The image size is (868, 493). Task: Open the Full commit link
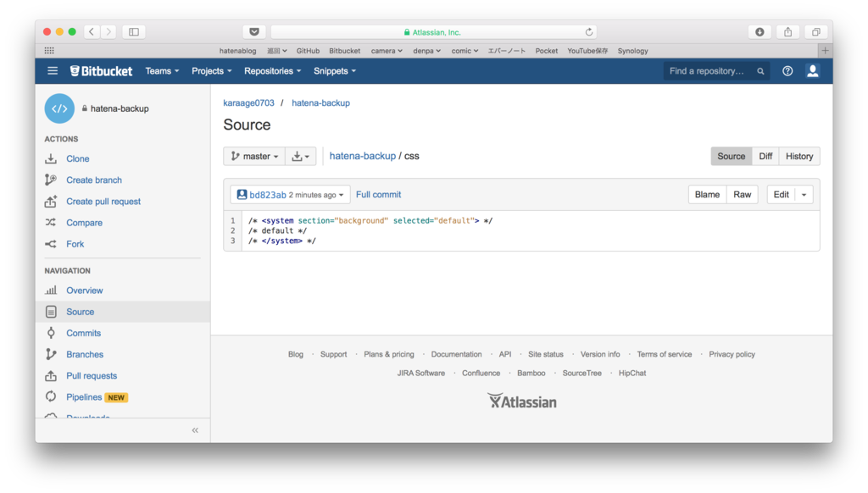[x=378, y=195]
